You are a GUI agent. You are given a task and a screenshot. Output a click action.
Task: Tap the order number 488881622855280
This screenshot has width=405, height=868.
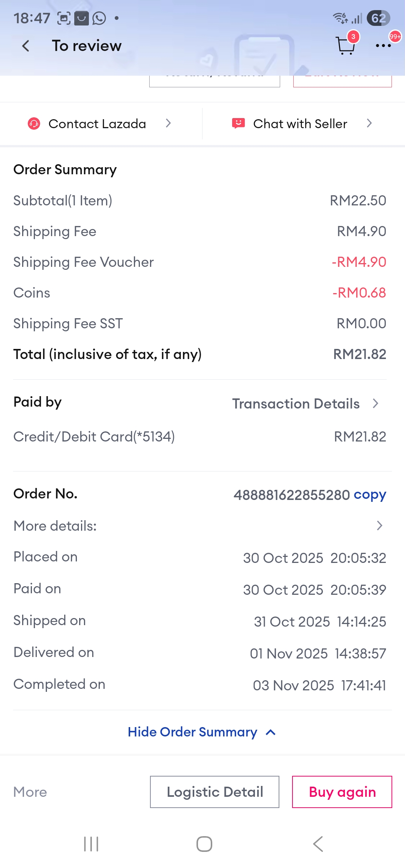291,495
